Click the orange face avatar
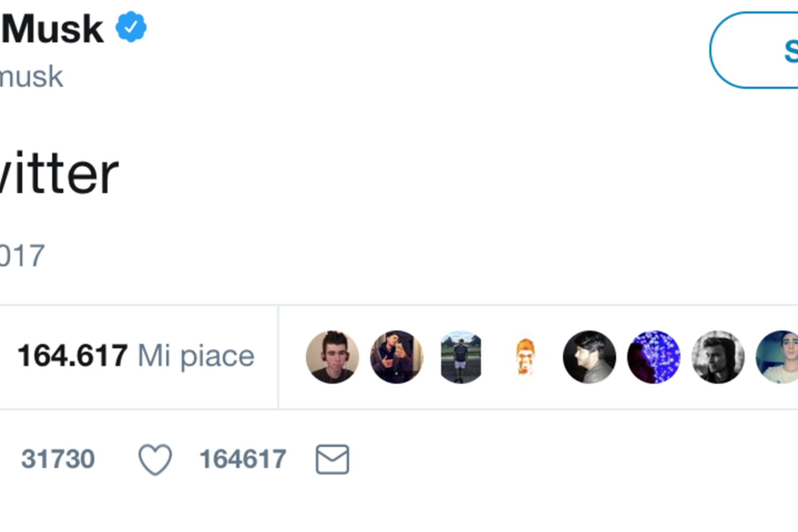Viewport: 798px width, 532px height. point(525,357)
